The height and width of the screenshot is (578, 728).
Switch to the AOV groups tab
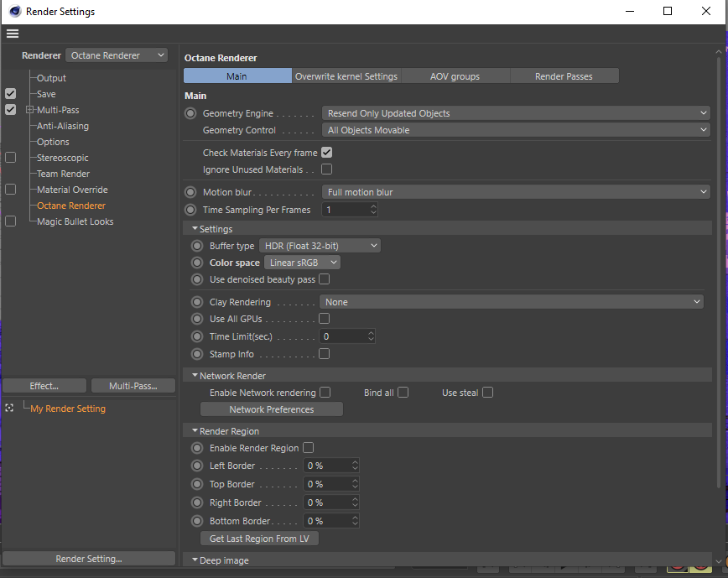(x=455, y=76)
